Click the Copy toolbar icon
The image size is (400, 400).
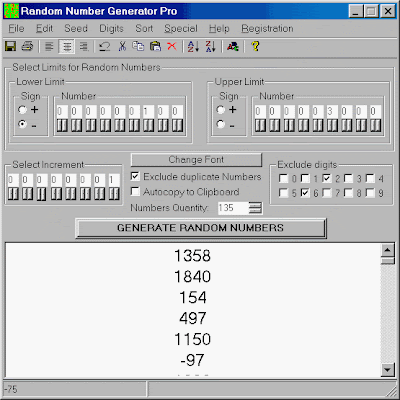138,46
